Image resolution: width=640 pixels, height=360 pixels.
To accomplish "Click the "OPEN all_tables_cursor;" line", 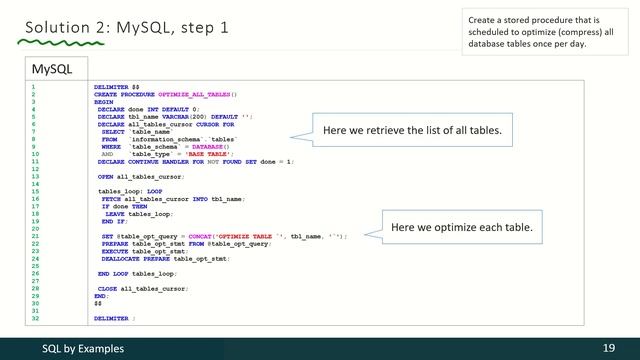I will pyautogui.click(x=141, y=177).
